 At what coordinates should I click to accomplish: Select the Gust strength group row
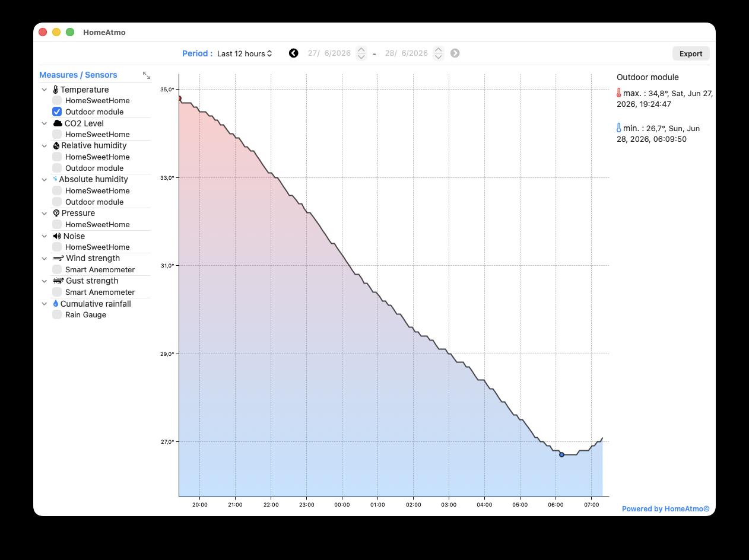[x=95, y=281]
